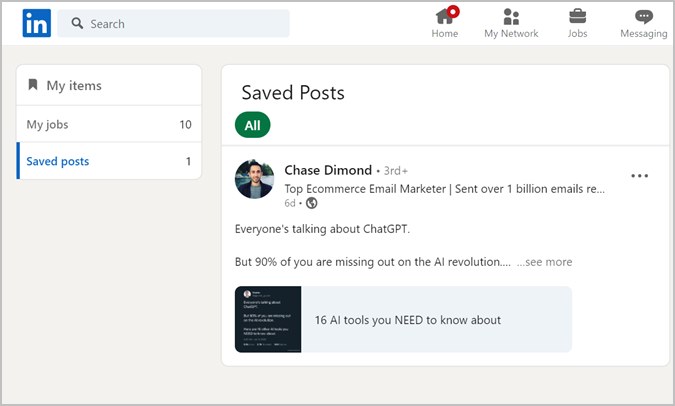Open My Network icon
The image size is (675, 406).
click(511, 17)
